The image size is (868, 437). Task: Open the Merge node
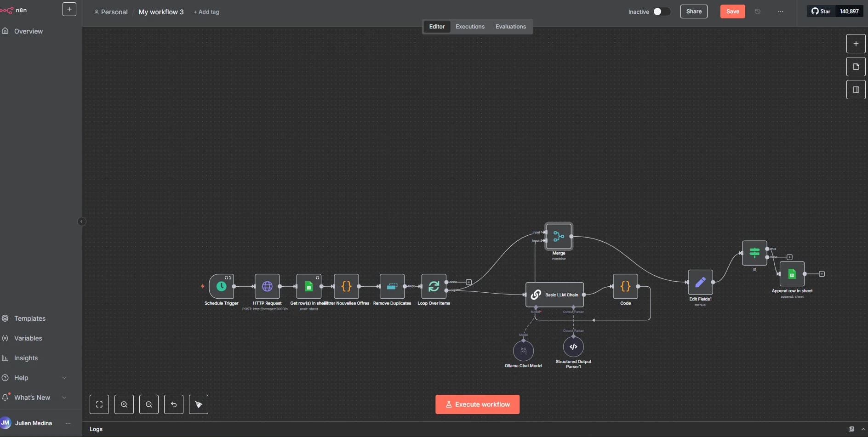point(559,237)
